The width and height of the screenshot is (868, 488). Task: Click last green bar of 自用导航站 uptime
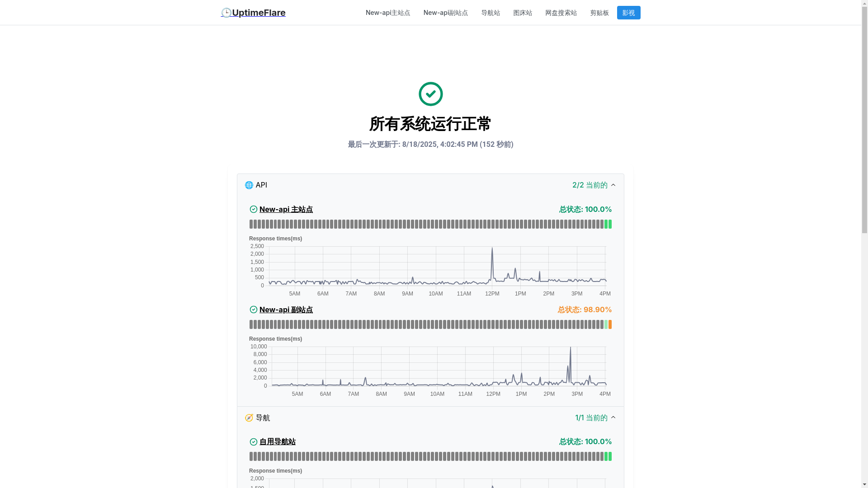coord(610,456)
